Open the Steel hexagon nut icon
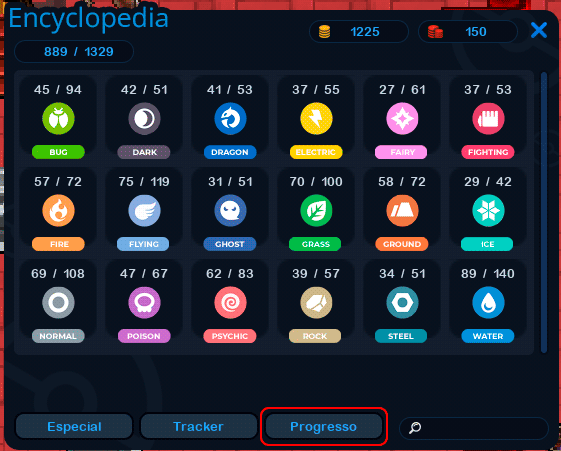The width and height of the screenshot is (561, 451). click(402, 302)
